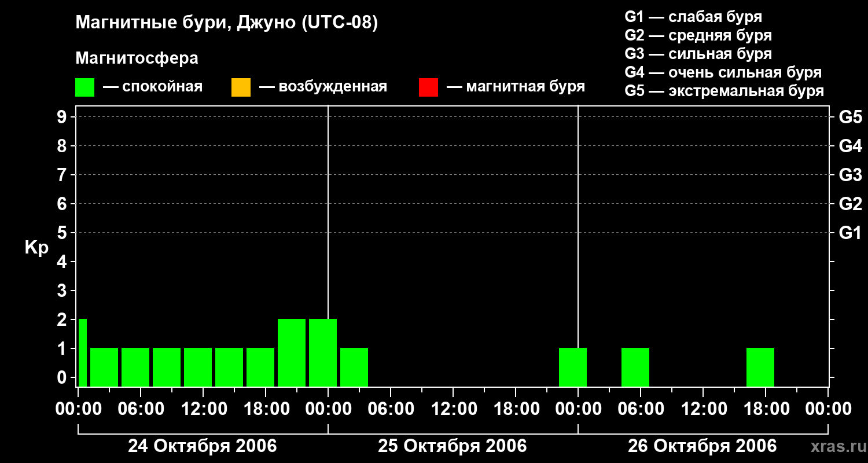Viewport: 868px width, 463px height.
Task: Click the 'G5 — экстремальная буря' legend line
Action: 724,91
